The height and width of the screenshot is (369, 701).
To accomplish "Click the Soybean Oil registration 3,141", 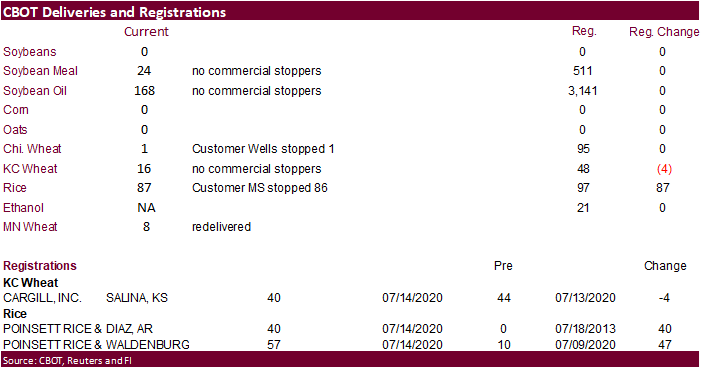I will point(583,91).
